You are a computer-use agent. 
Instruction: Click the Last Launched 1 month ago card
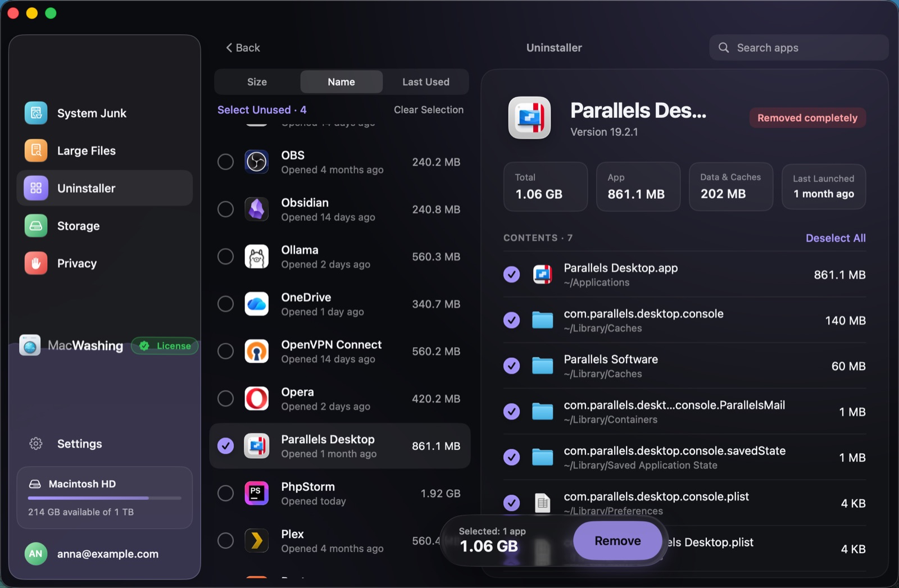[824, 186]
